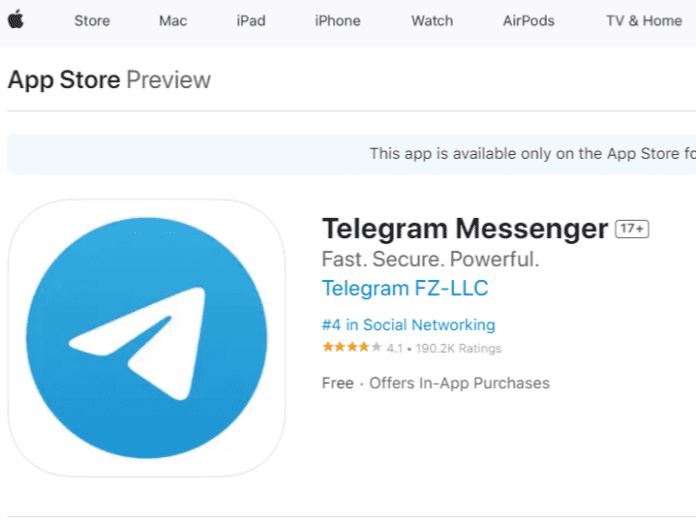696x522 pixels.
Task: Click the App Store heading link
Action: [64, 80]
